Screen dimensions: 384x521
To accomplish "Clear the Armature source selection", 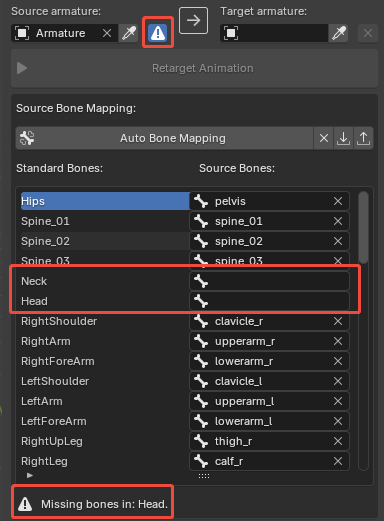I will pos(107,33).
